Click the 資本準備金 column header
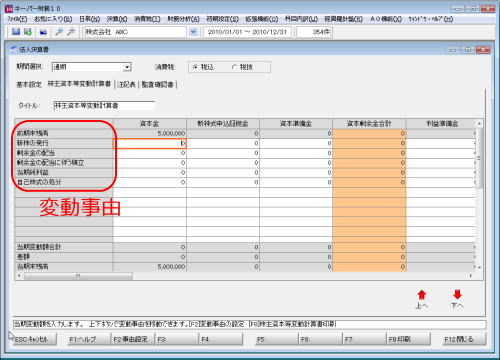The image size is (500, 360). 296,124
